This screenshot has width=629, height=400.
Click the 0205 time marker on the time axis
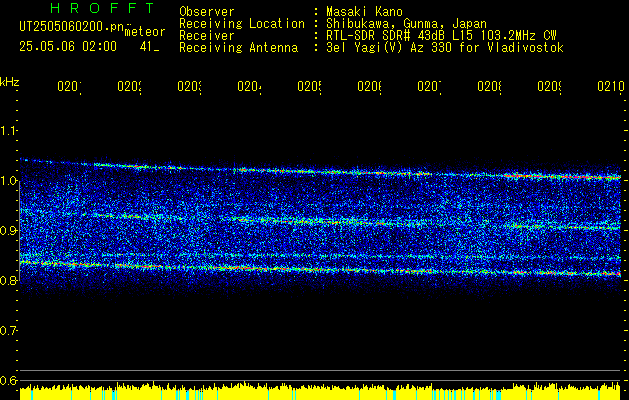click(309, 86)
